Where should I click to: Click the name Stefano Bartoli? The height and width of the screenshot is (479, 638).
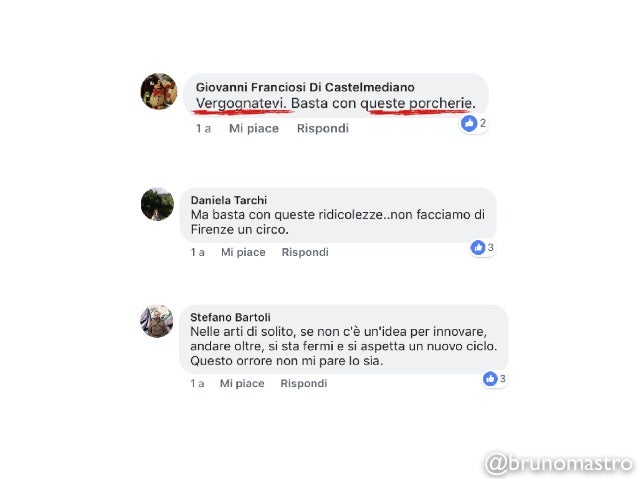point(230,317)
